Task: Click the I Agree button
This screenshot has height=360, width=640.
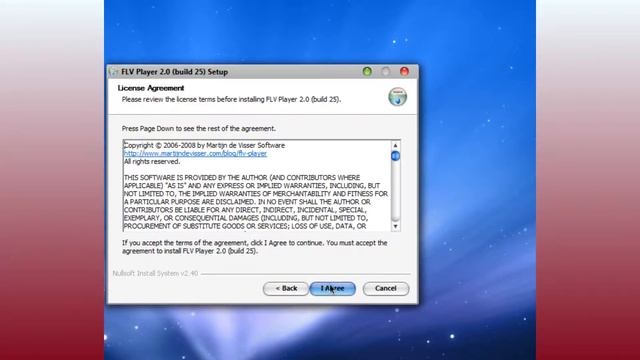Action: pyautogui.click(x=333, y=289)
